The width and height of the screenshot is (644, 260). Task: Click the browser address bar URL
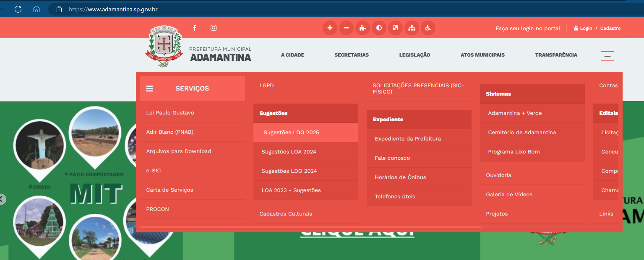(113, 9)
